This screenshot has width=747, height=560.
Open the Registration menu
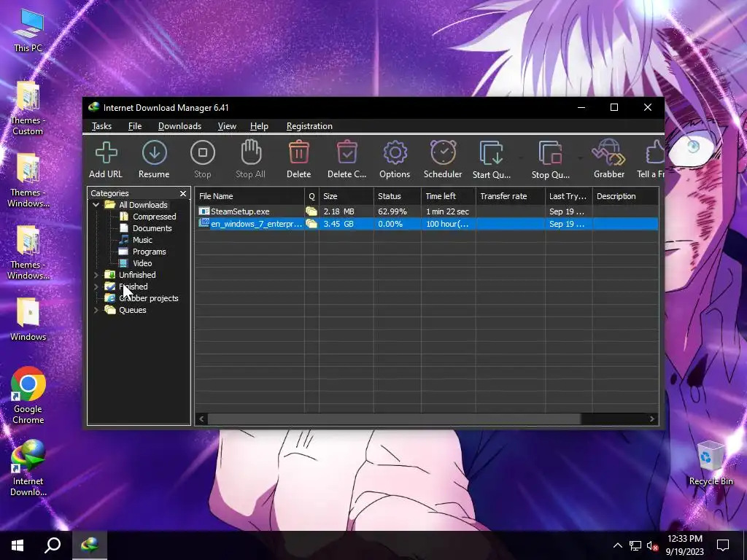tap(309, 126)
